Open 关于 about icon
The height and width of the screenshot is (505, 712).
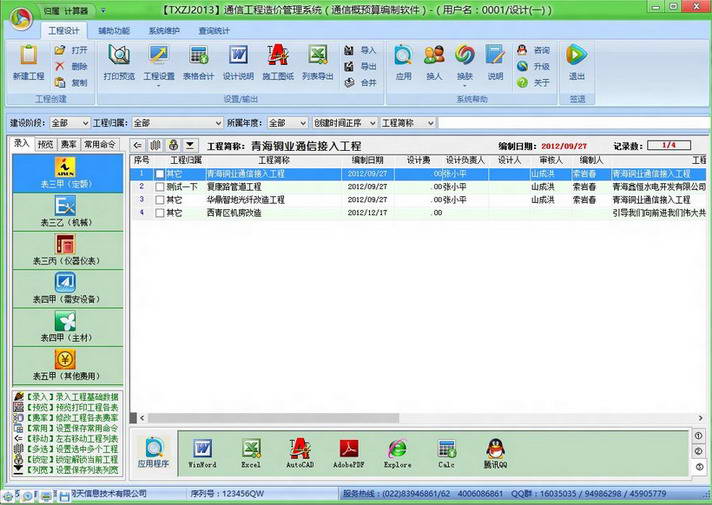coord(522,82)
